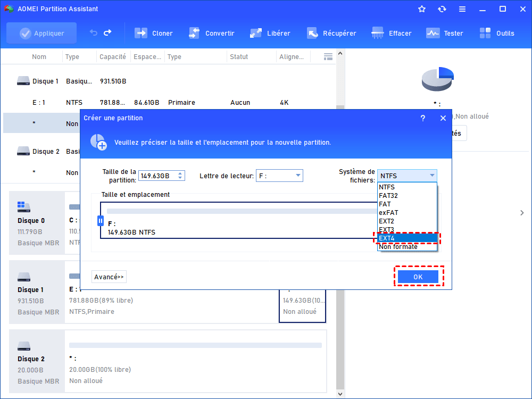
Task: Choose EXT2 from the file system list
Action: 407,221
